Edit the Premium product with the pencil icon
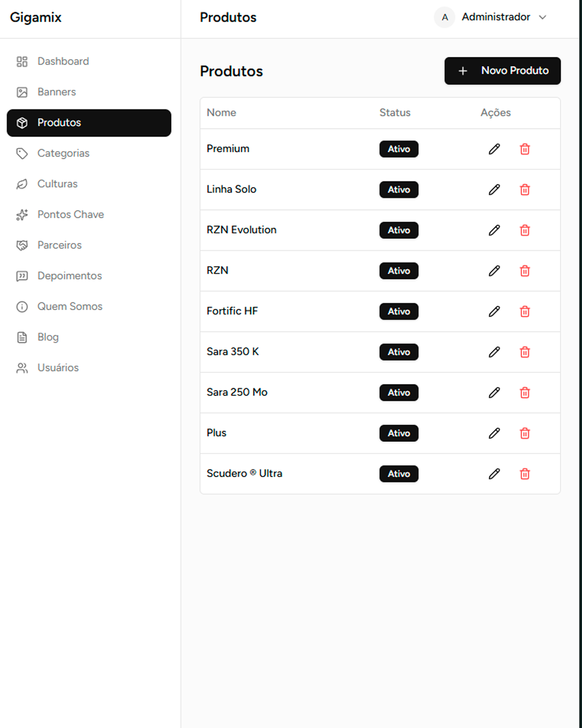 (x=494, y=149)
